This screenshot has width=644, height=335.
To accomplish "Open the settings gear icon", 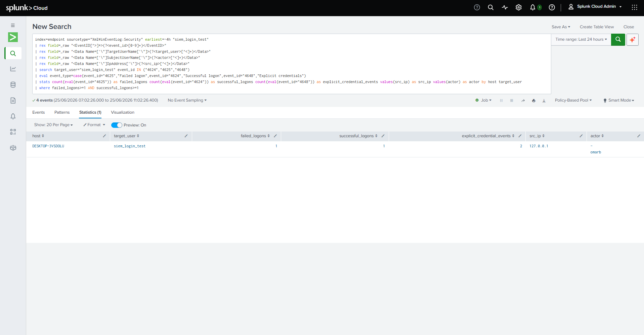I will (x=518, y=7).
